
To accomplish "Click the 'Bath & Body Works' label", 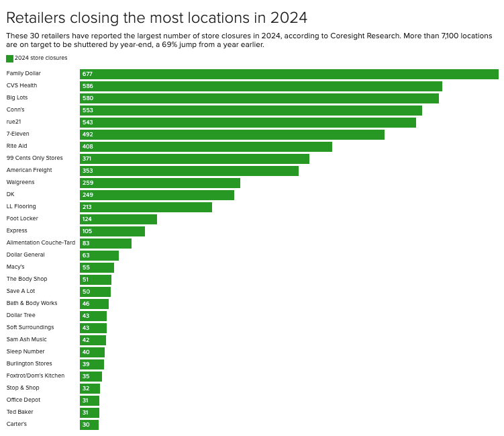I will point(32,303).
